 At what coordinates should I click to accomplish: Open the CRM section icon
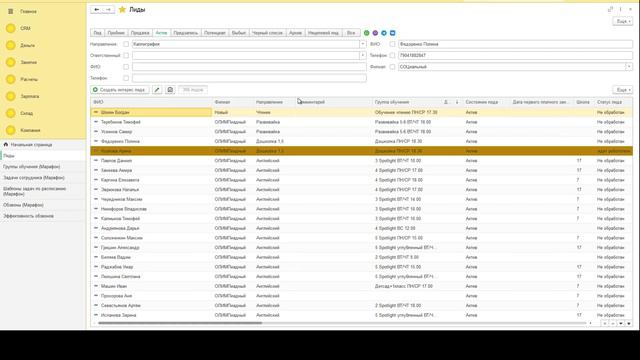(11, 28)
